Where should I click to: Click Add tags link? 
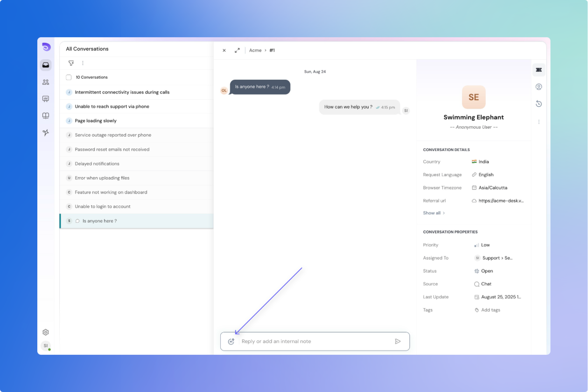coord(490,310)
